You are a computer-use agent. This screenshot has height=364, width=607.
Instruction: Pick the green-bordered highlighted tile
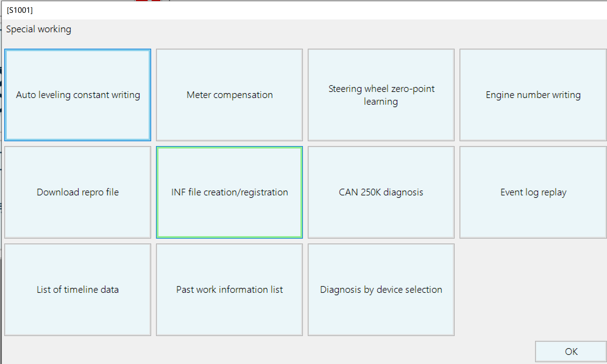(229, 192)
